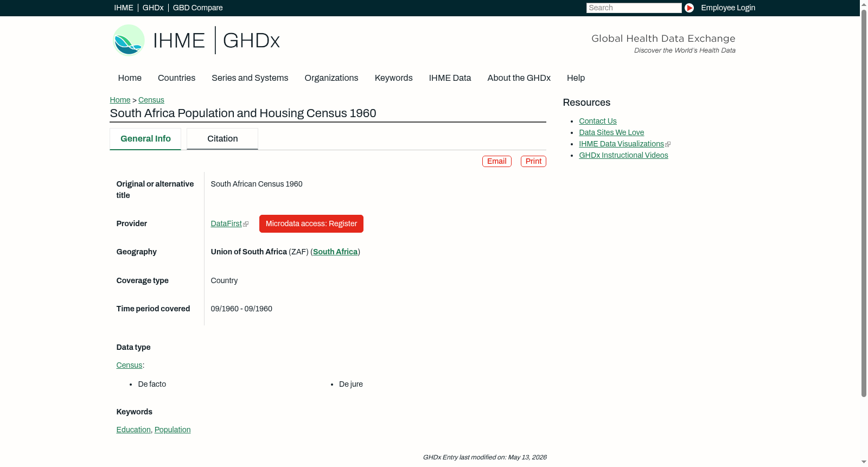This screenshot has width=868, height=467.
Task: Open the Contact Us resource link
Action: tap(598, 121)
